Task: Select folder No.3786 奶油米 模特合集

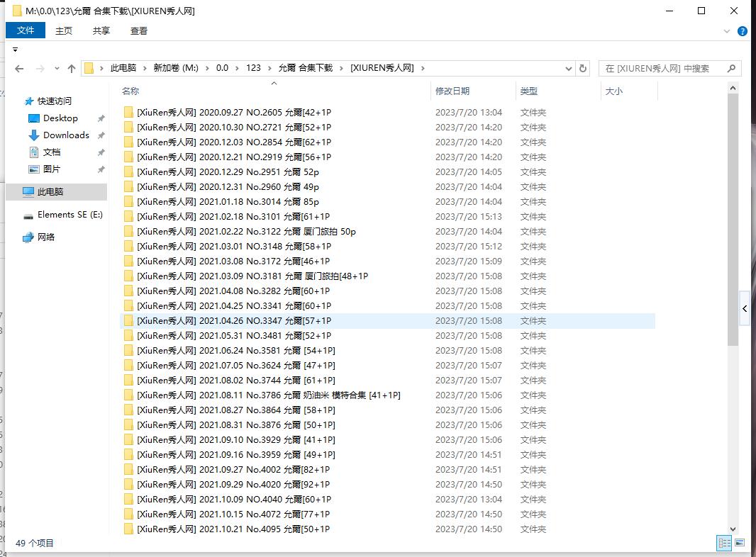Action: pos(269,395)
